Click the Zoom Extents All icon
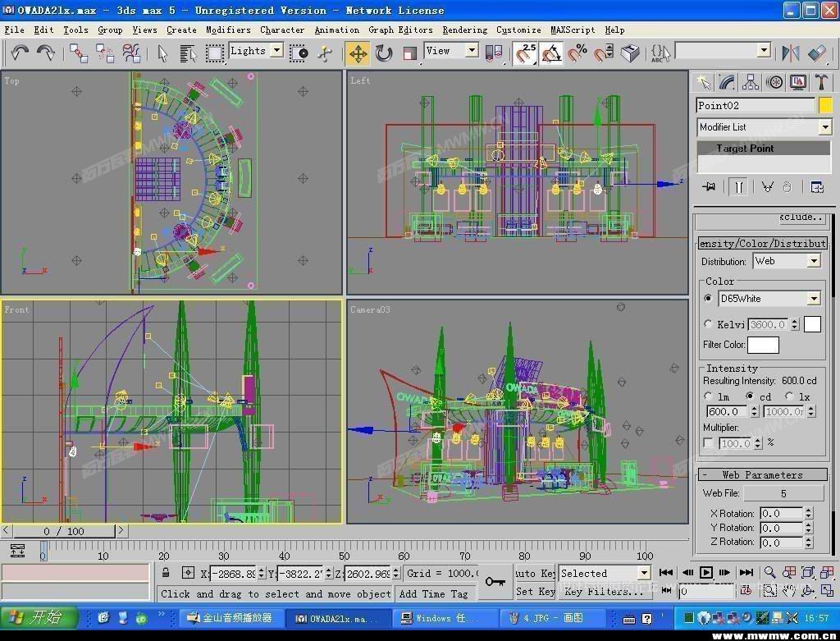This screenshot has height=641, width=840. tap(827, 572)
